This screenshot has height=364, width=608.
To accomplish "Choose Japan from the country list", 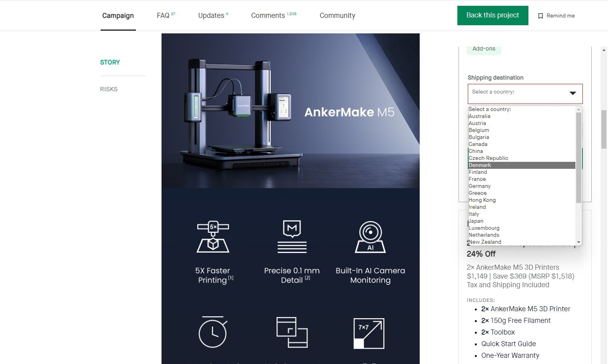I will click(x=521, y=221).
